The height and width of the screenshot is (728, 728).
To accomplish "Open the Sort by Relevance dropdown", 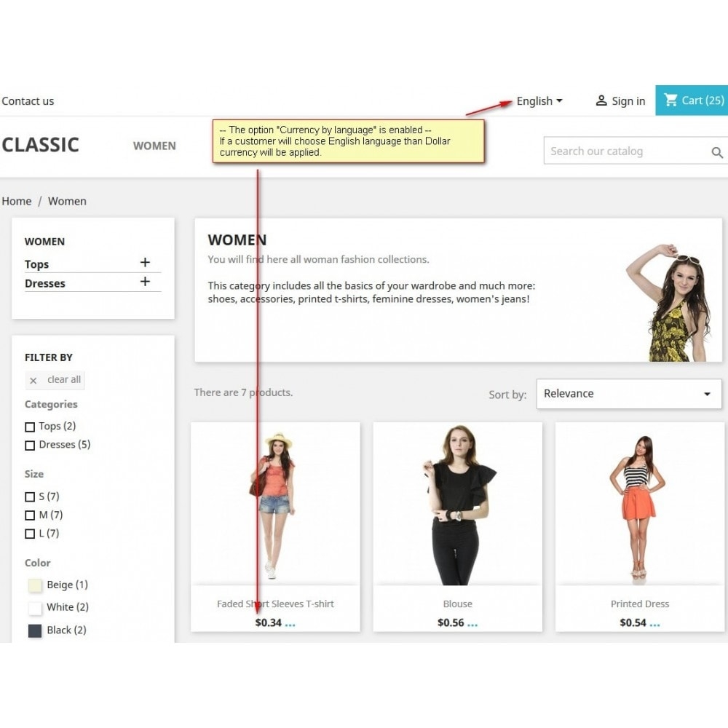I will [629, 394].
